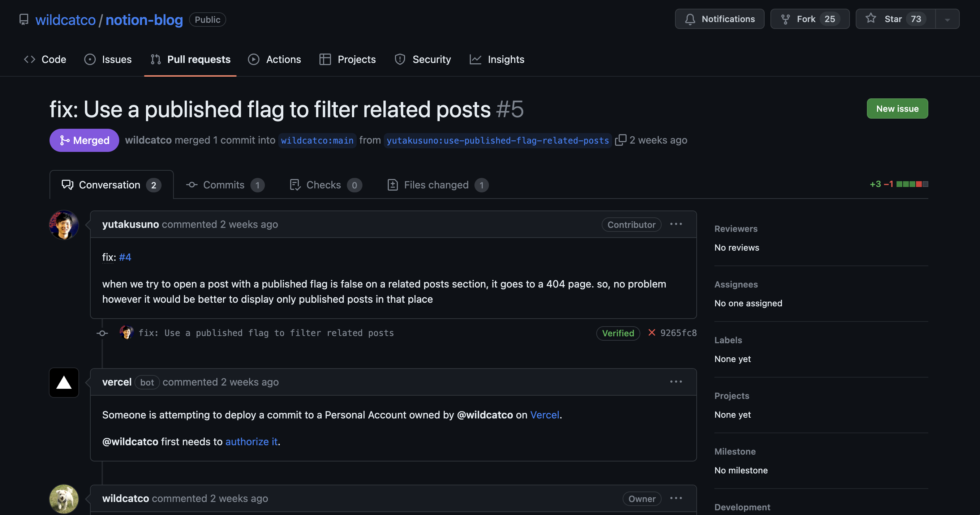The width and height of the screenshot is (980, 515).
Task: Open the notion-blog repository link
Action: coord(144,20)
